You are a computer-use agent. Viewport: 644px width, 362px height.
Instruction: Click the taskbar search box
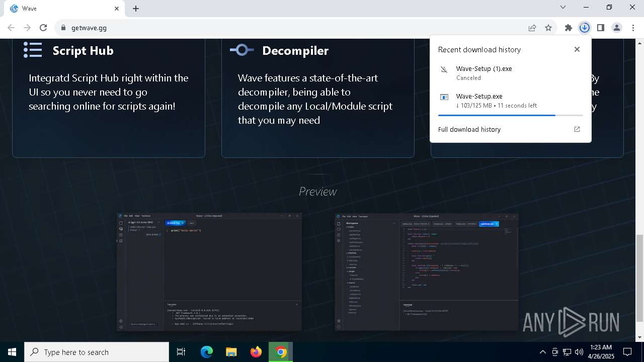click(x=97, y=352)
